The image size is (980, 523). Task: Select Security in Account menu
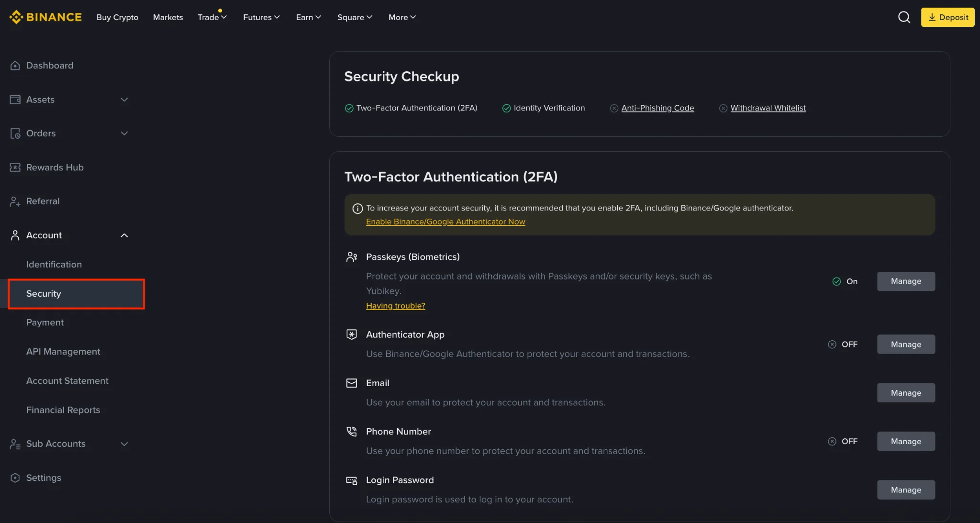pyautogui.click(x=77, y=294)
